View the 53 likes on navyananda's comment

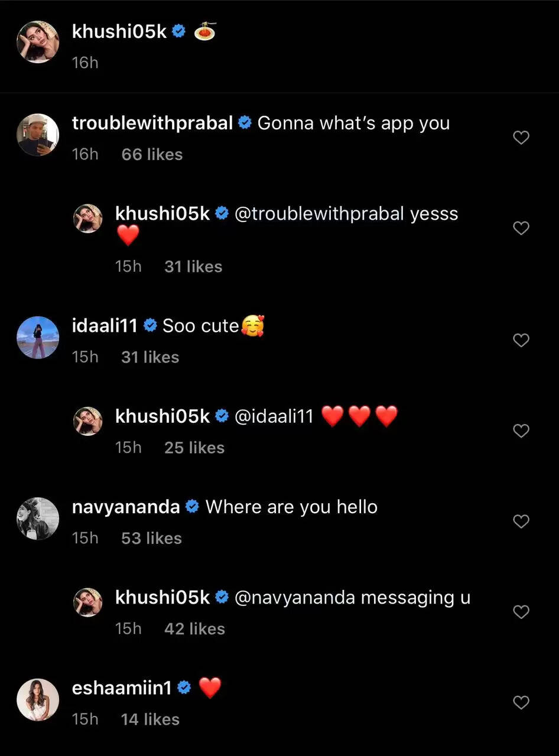click(x=151, y=539)
